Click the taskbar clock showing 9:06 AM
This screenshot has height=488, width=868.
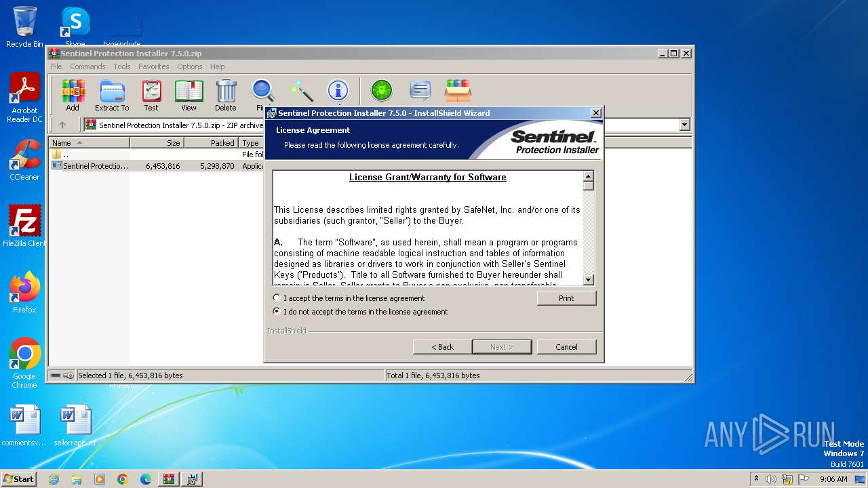point(833,479)
